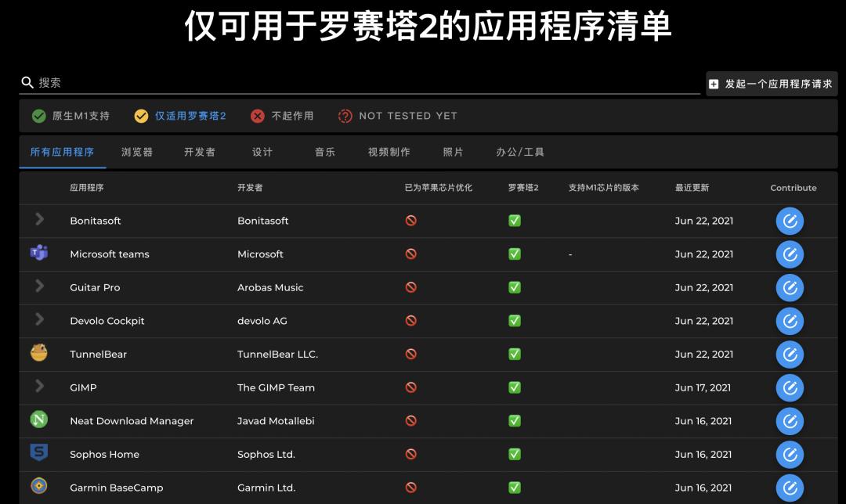Click the Contribute edit icon for GIMP

(x=790, y=387)
